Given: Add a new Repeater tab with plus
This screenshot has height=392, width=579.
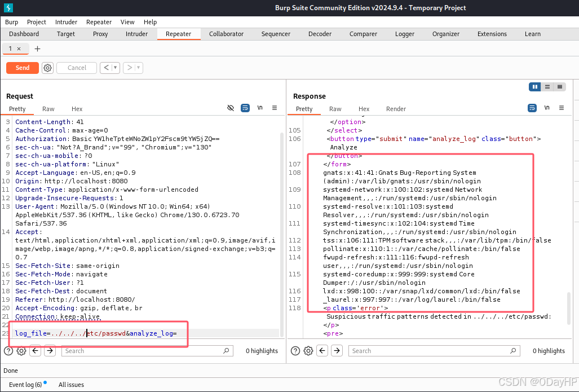Looking at the screenshot, I should (37, 49).
